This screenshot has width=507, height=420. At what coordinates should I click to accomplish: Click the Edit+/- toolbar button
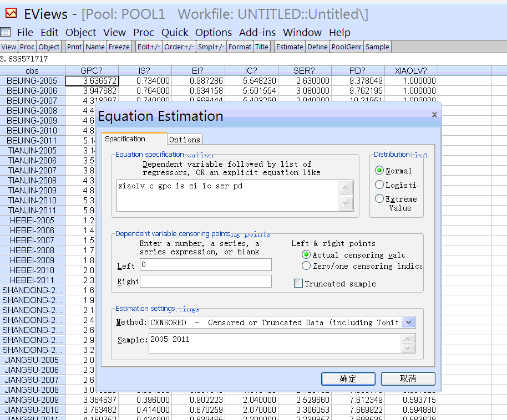(149, 47)
